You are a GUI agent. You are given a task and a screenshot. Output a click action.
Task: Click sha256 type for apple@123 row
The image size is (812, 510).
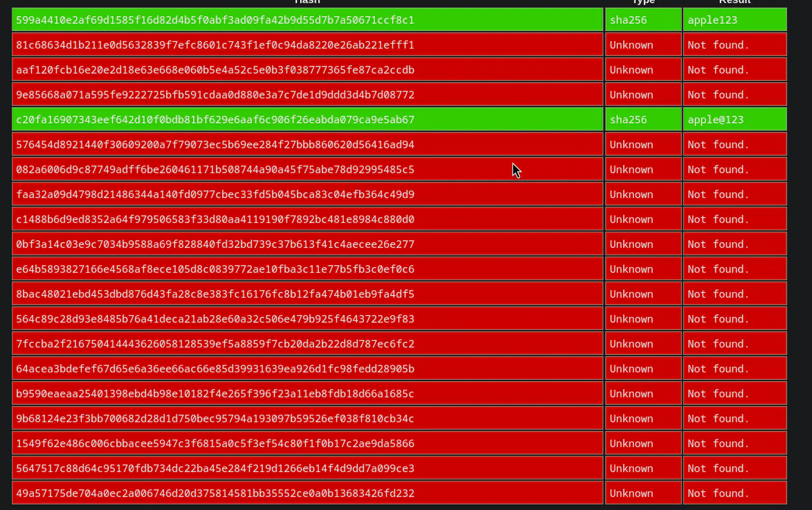(x=643, y=119)
